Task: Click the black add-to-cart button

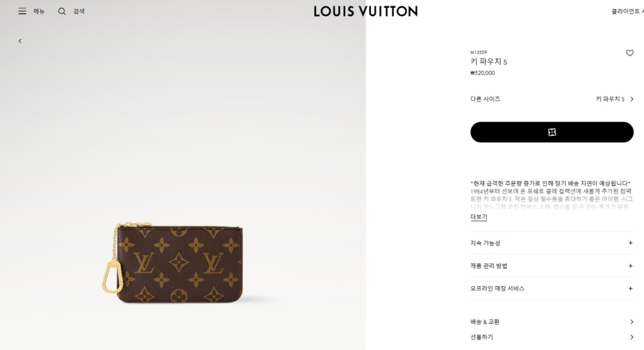Action: 552,132
